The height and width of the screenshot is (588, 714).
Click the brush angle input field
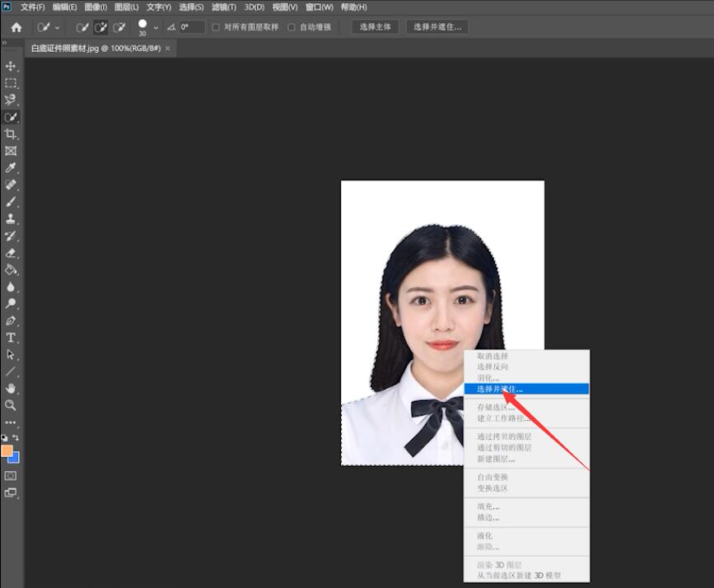[x=192, y=27]
